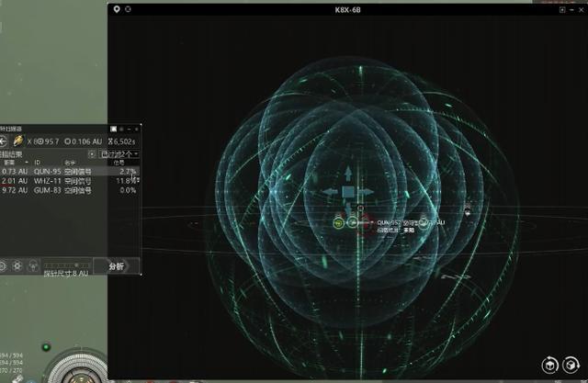This screenshot has height=383, width=588.
Task: Click the up arrow on probe gizmo
Action: pyautogui.click(x=349, y=175)
